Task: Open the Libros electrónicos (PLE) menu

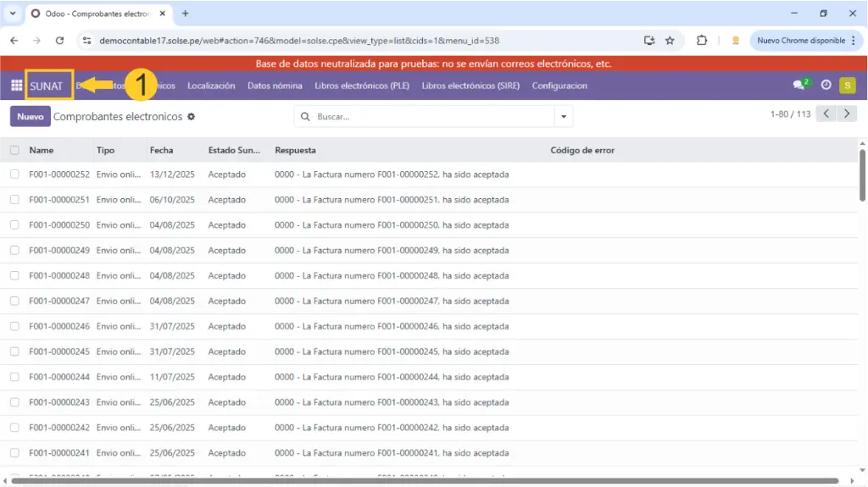Action: point(362,86)
